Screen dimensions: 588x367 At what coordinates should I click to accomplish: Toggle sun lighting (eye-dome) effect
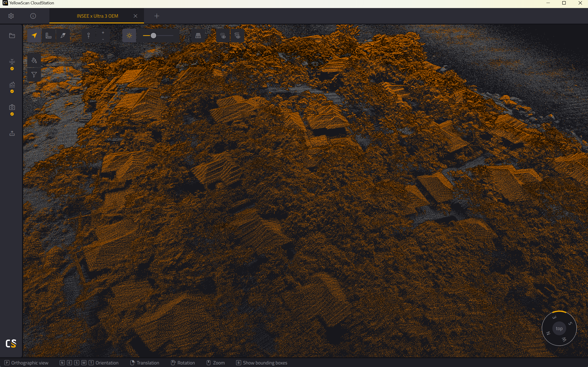click(129, 36)
